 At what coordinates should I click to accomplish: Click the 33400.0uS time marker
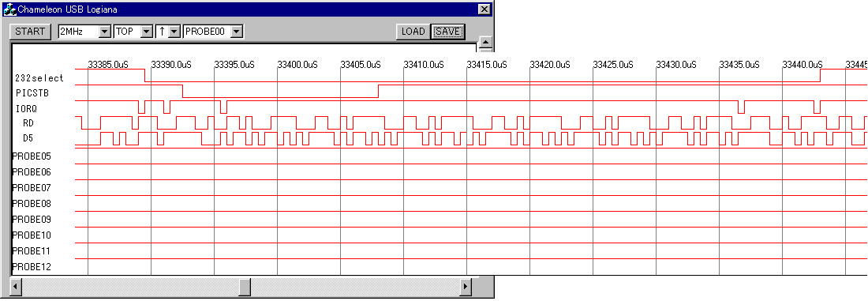coord(297,65)
